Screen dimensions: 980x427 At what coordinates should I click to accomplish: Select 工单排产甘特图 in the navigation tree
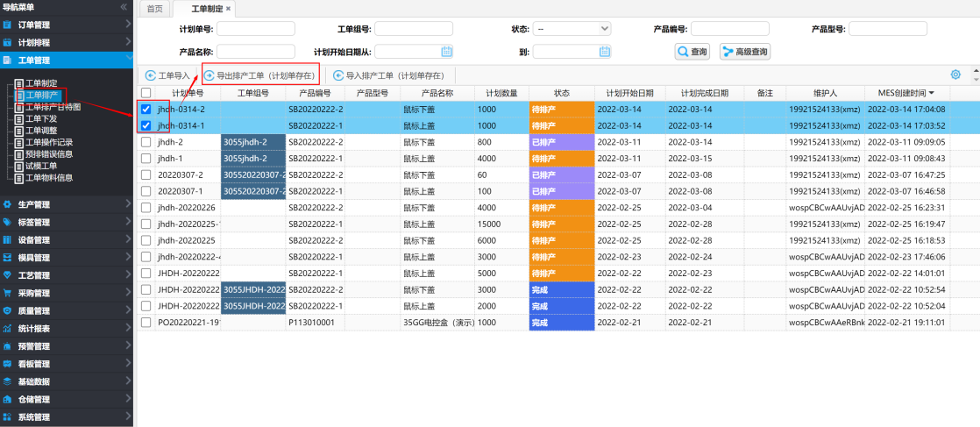click(x=52, y=107)
